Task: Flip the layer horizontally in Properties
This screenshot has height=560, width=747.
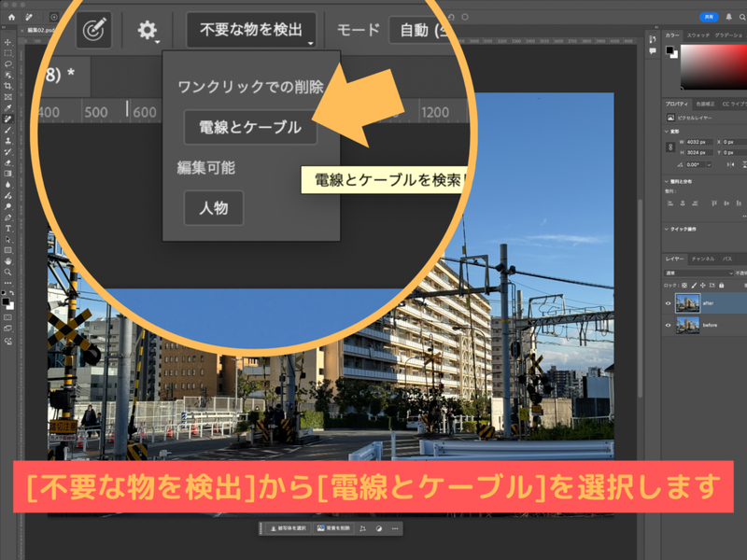Action: click(730, 165)
